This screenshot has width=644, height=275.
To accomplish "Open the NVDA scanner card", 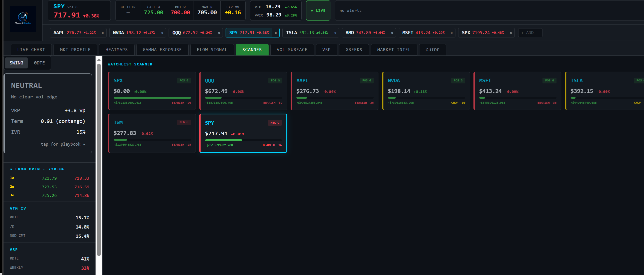I will tap(426, 91).
